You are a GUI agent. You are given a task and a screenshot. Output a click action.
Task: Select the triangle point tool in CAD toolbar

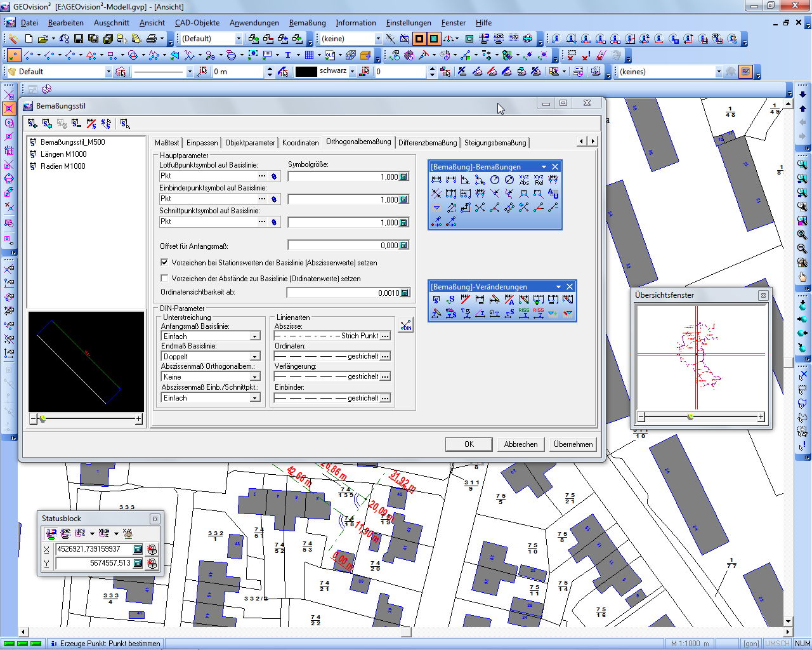click(x=91, y=55)
